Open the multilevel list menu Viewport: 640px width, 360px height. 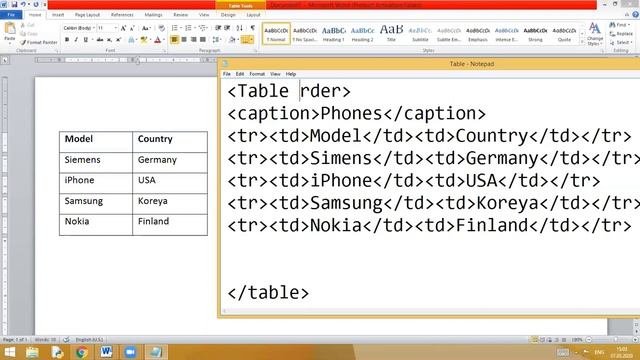pos(203,28)
